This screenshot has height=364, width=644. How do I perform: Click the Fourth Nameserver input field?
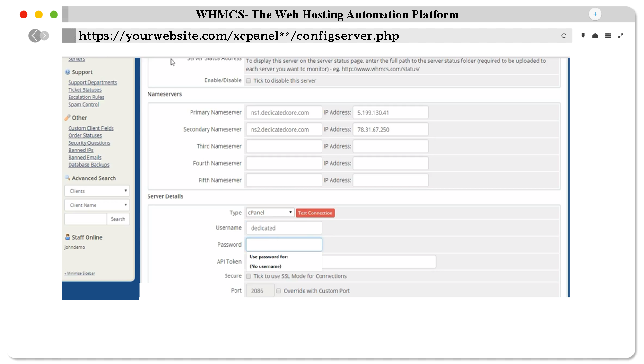click(x=284, y=163)
